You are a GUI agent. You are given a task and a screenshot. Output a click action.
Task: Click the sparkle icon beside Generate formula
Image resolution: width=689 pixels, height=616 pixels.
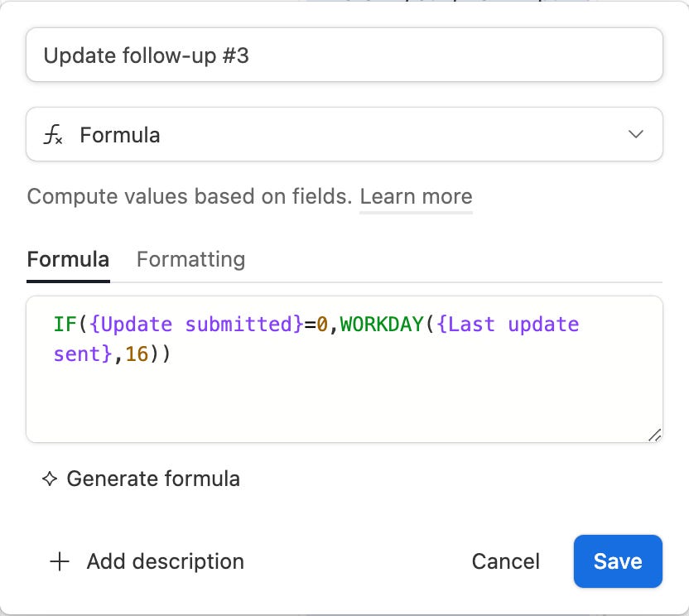point(50,479)
